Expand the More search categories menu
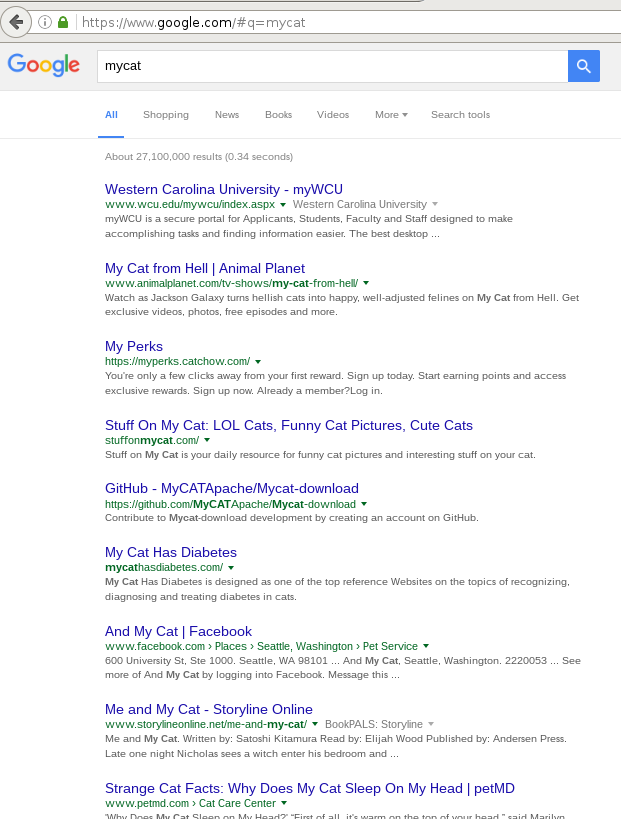Viewport: 621px width, 819px height. pos(391,115)
